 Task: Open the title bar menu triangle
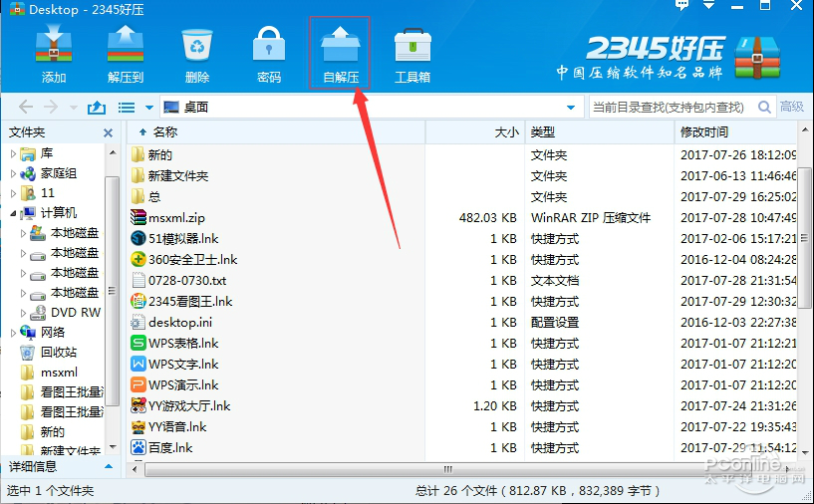coord(709,5)
